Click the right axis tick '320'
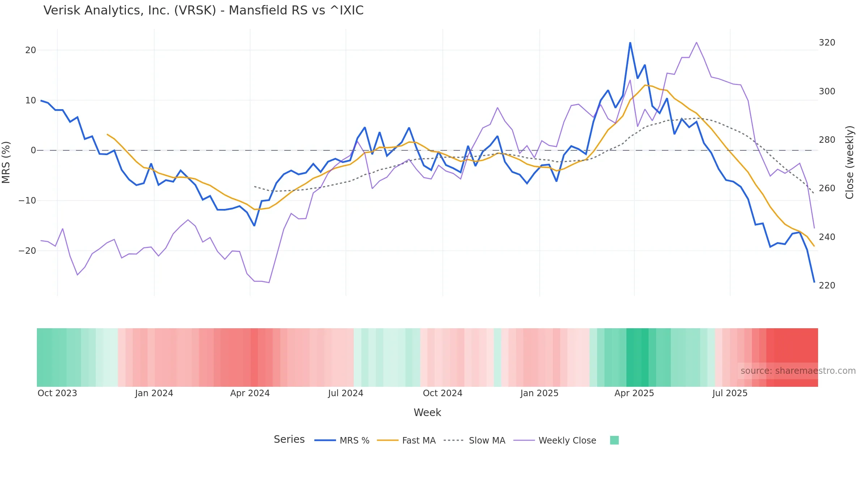The height and width of the screenshot is (488, 868). point(827,43)
